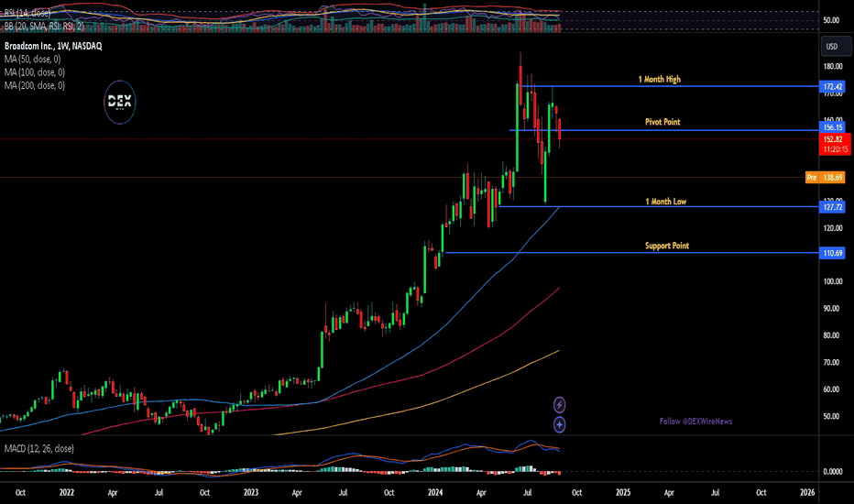Click the 172.42 price label
854x504 pixels.
click(832, 87)
